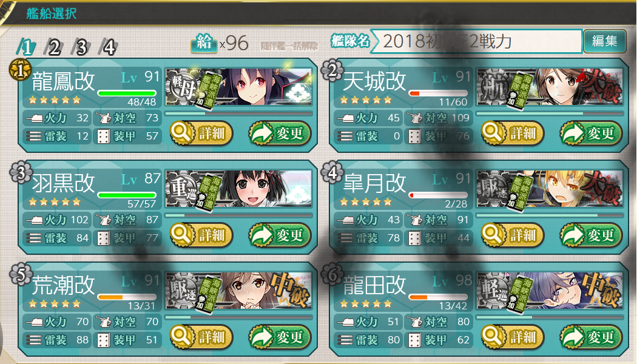The image size is (637, 364).
Task: Click flagship slot 1 gold badge
Action: (x=20, y=70)
